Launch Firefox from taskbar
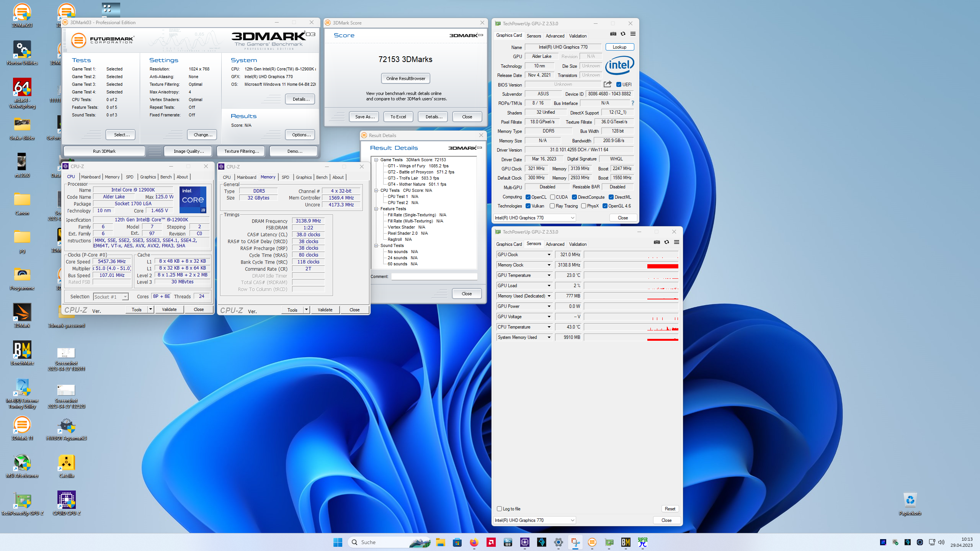The width and height of the screenshot is (980, 551). [x=474, y=542]
